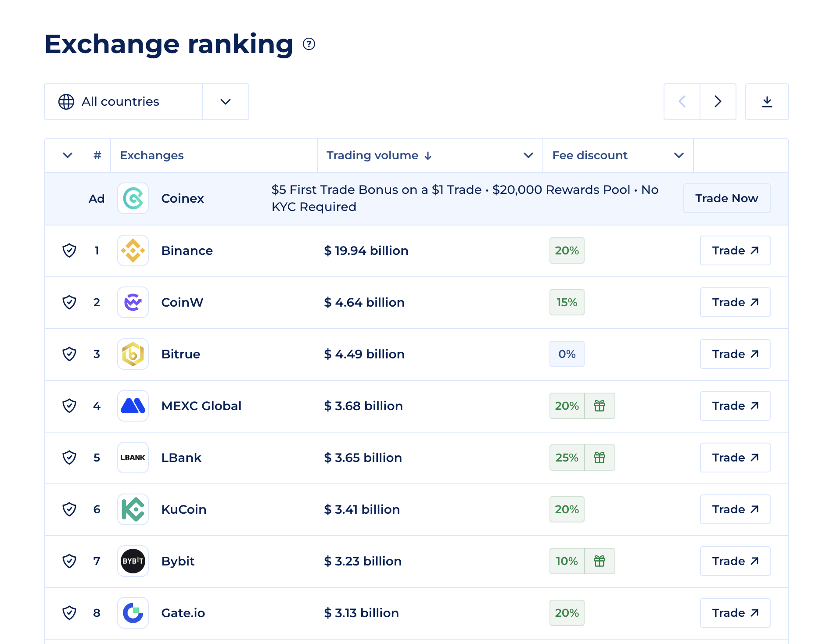Click the verified shield icon for Bitrue

coord(69,354)
